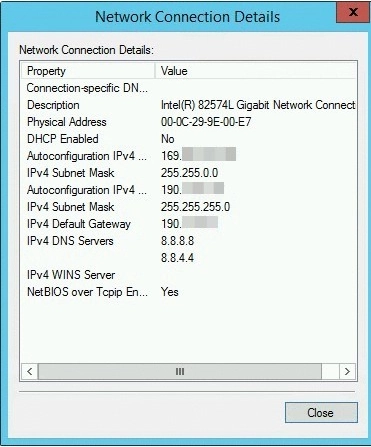Select the NetBIOS over Tcpip row
The height and width of the screenshot is (447, 371).
[189, 292]
